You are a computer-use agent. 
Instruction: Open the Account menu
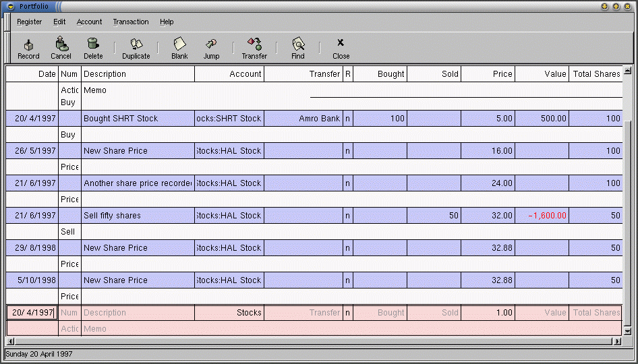89,22
